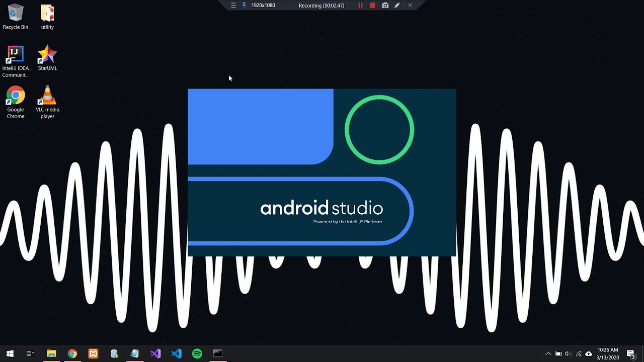
Task: Take a screenshot with the camera icon
Action: 385,5
